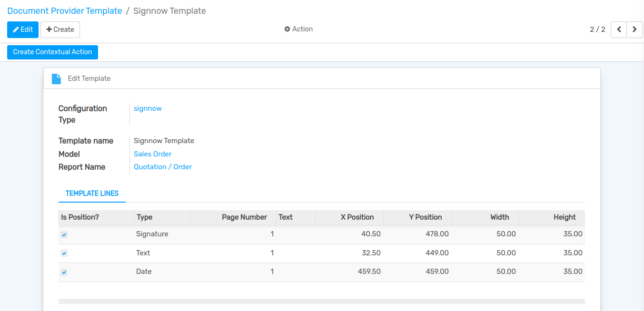Open the Sales Order model link
644x311 pixels.
(152, 154)
